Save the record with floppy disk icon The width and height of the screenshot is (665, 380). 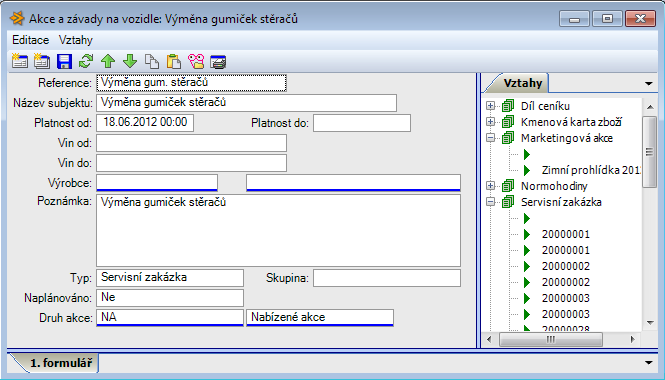(x=64, y=61)
